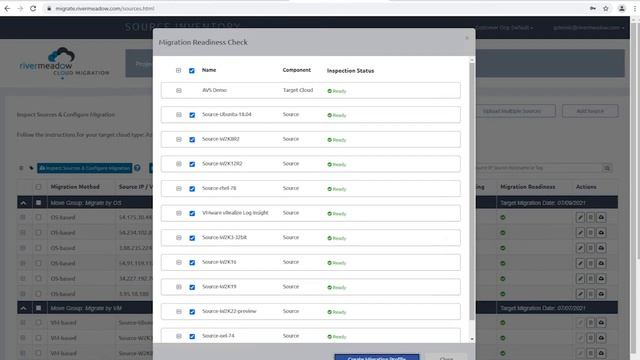Go back in browser history
640x360 pixels.
coord(7,8)
